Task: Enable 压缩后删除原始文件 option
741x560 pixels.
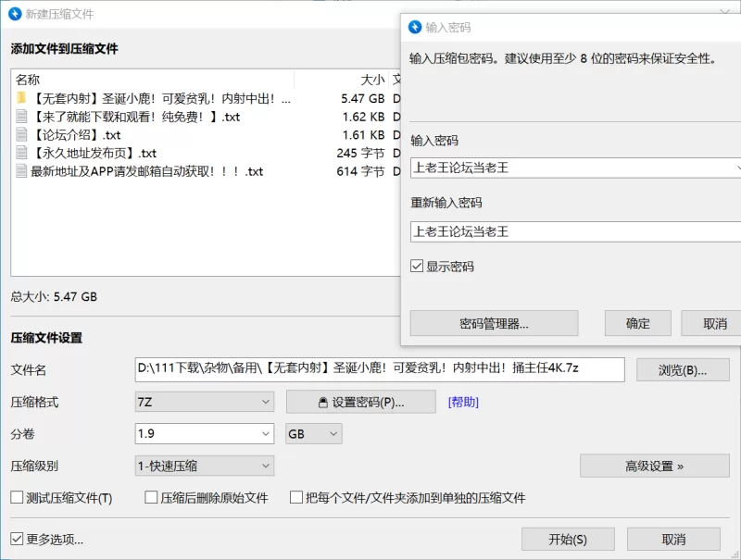Action: (x=151, y=498)
